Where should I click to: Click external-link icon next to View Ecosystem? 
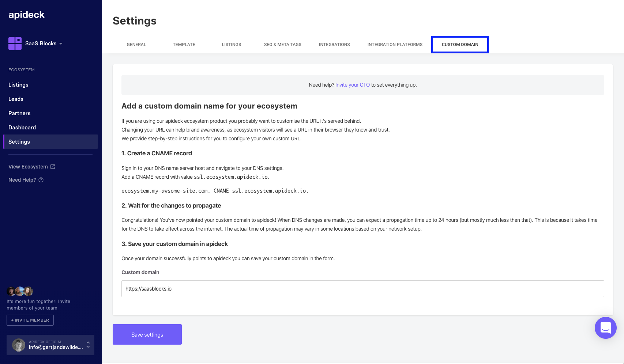53,167
